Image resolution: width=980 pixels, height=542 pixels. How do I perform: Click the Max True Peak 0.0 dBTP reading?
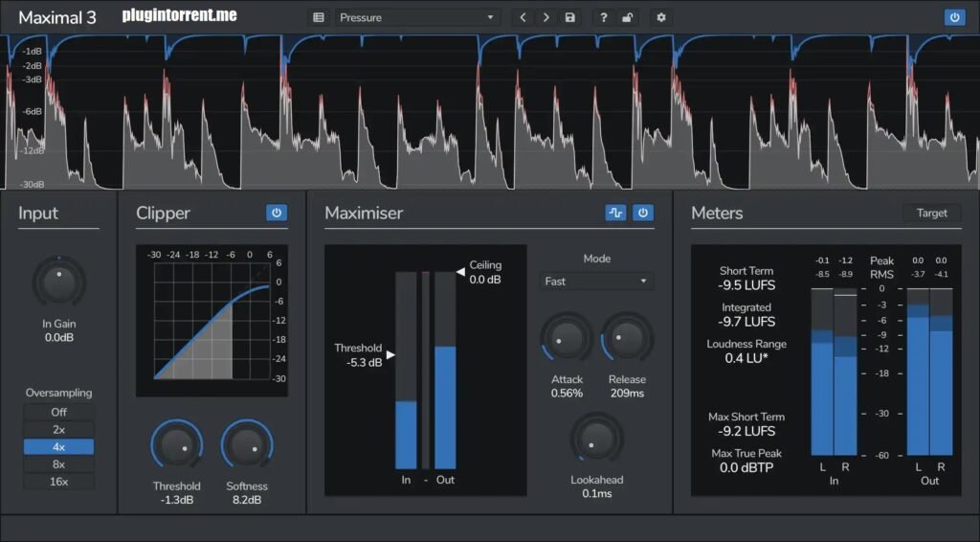(x=746, y=467)
